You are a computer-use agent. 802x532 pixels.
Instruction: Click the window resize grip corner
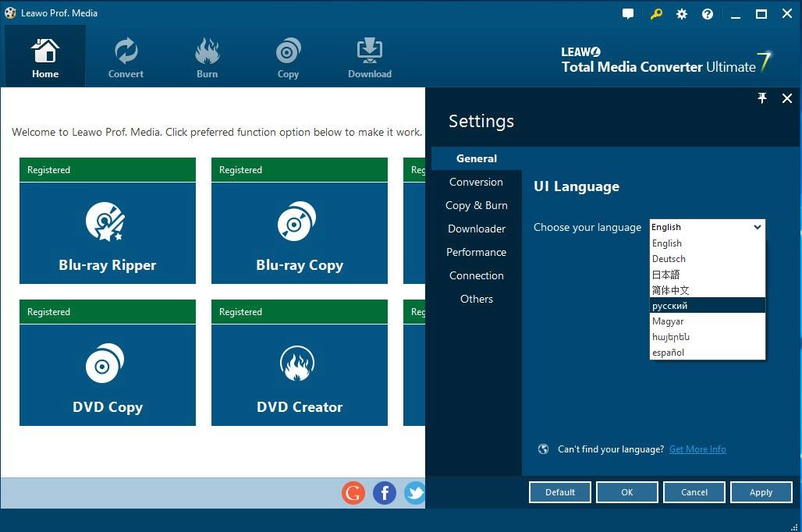794,526
